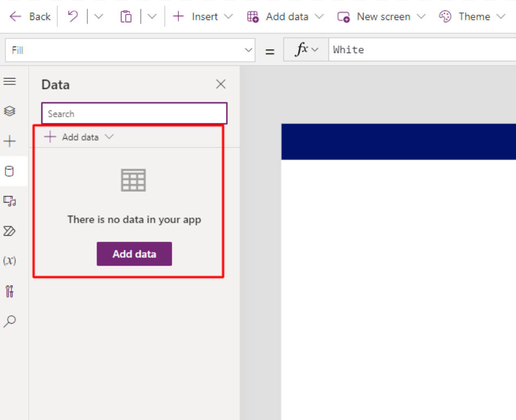Open the Variables pane
This screenshot has height=420, width=516.
[x=10, y=261]
